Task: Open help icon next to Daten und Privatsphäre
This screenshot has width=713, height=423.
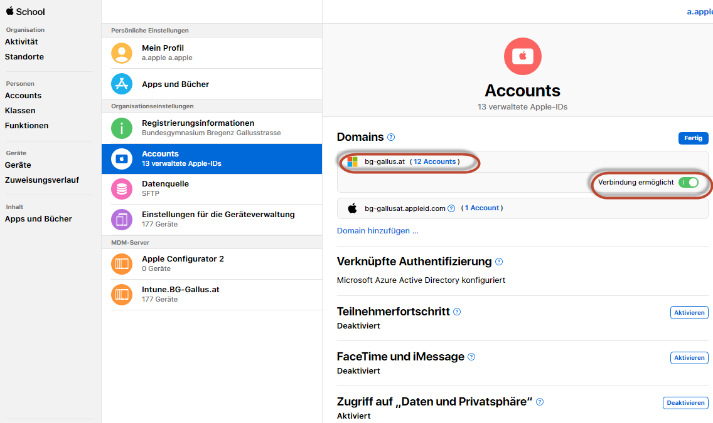Action: (540, 402)
